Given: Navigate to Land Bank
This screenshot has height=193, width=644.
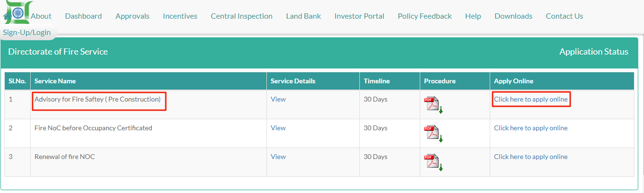Looking at the screenshot, I should 303,16.
